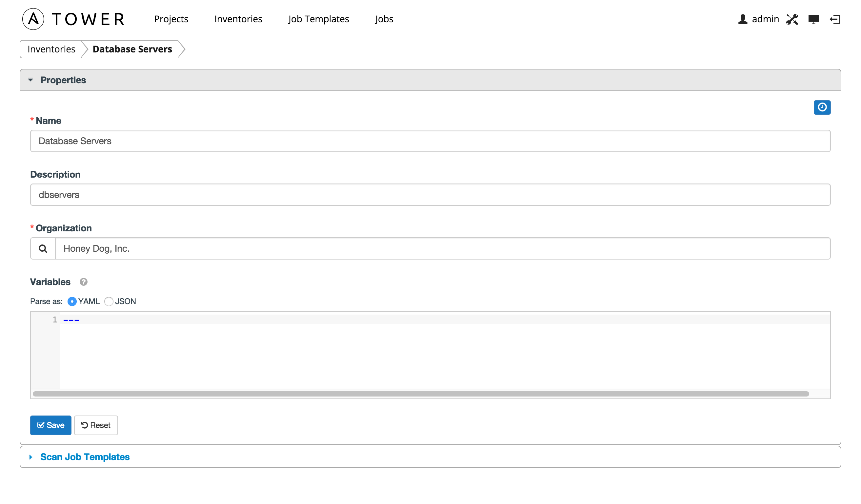Click the sign-out icon
This screenshot has height=504, width=861.
click(x=835, y=19)
